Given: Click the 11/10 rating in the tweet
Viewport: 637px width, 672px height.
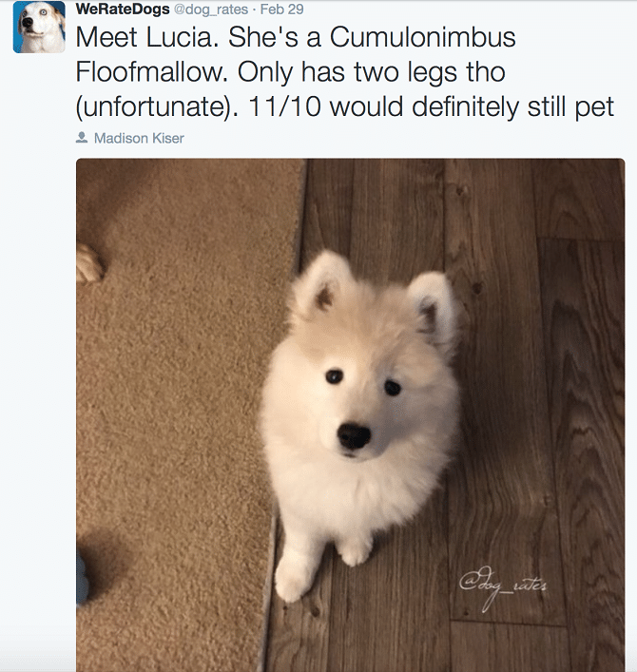Looking at the screenshot, I should coord(284,106).
